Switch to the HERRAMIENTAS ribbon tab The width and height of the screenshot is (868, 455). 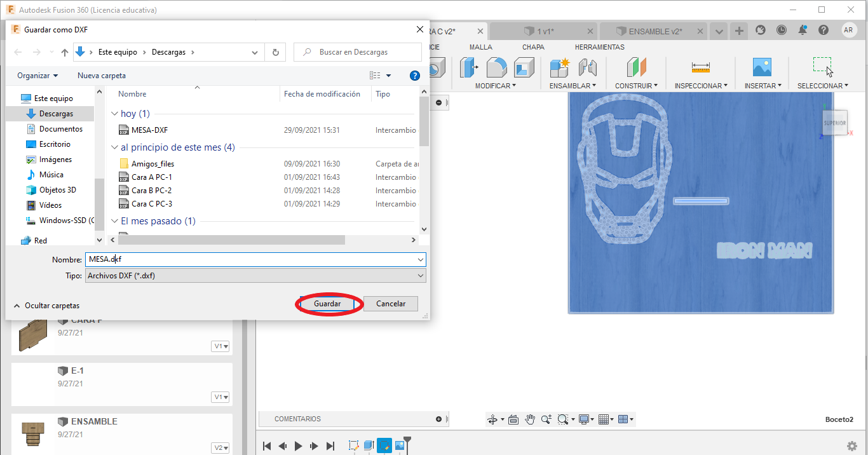tap(599, 47)
